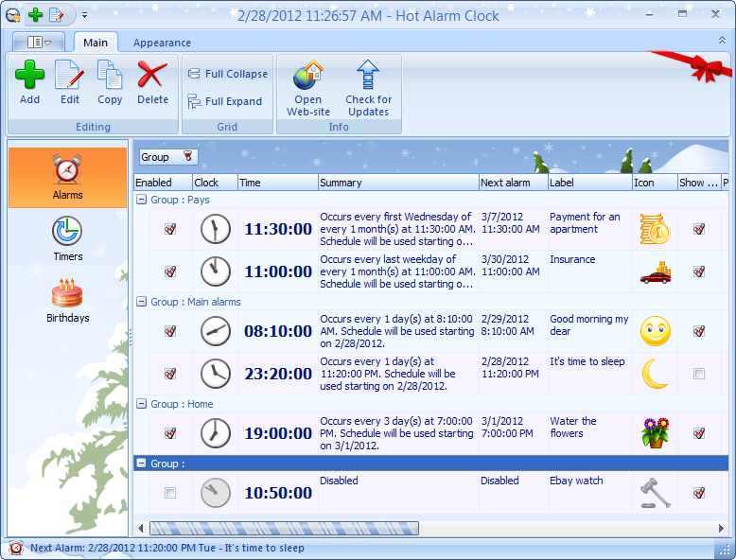Click Next Alarm status bar text
Viewport: 736px width, 560px height.
click(167, 548)
